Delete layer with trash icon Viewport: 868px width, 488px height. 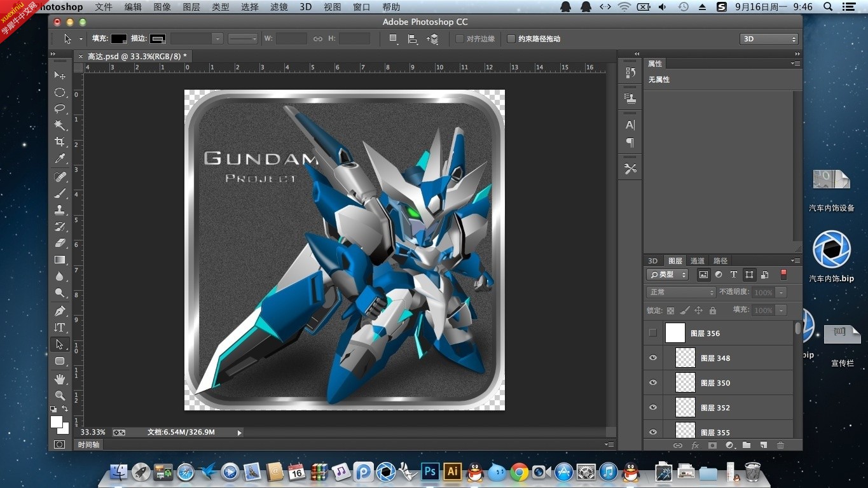[781, 445]
